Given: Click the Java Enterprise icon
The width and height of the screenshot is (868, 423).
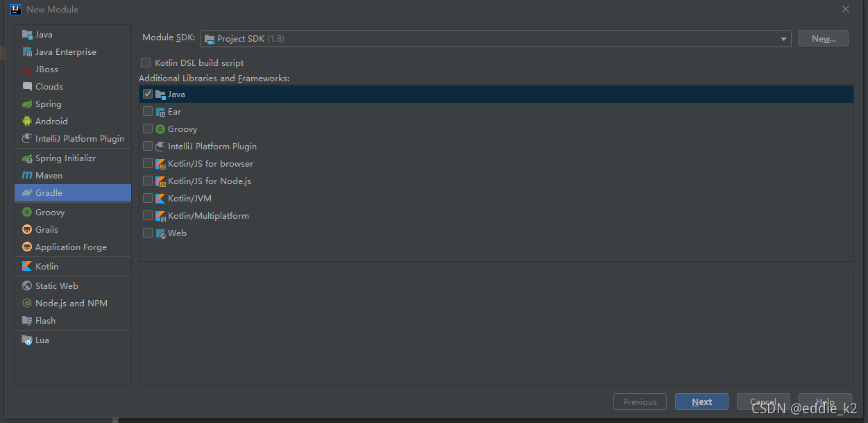Looking at the screenshot, I should coord(27,52).
